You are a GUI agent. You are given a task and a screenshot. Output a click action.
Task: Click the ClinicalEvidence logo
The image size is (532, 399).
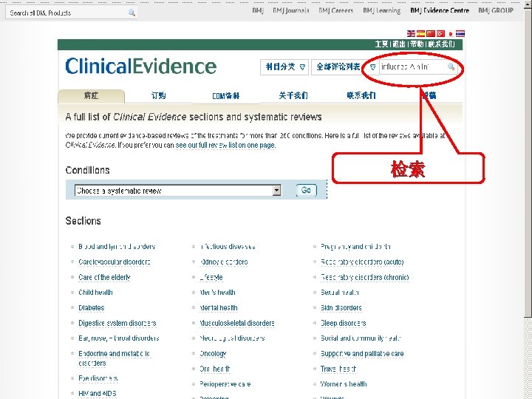[141, 66]
